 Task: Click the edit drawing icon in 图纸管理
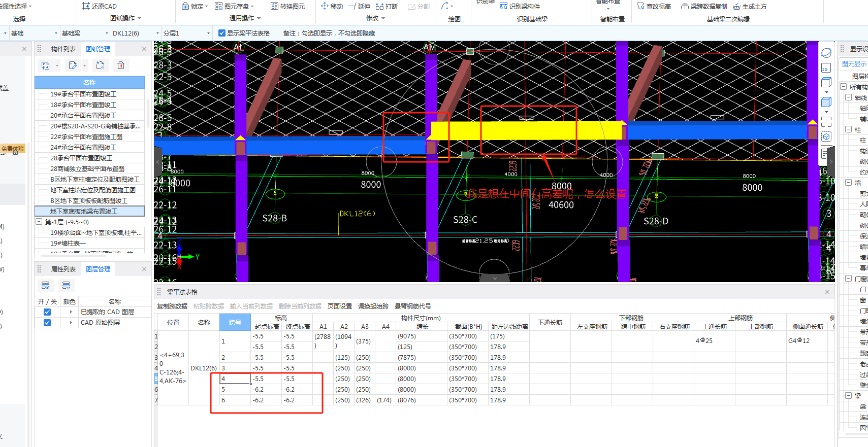pyautogui.click(x=73, y=65)
